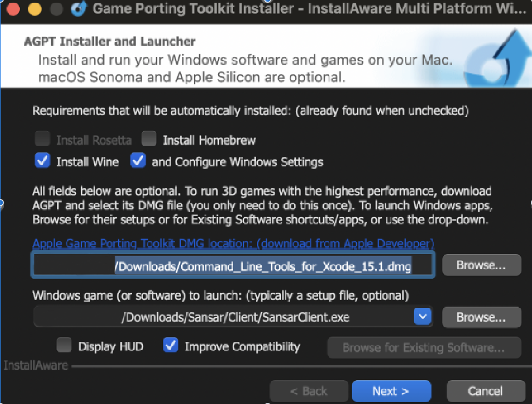Screen dimensions: 532x404
Task: Browse for the Windows game to launch
Action: [x=481, y=316]
